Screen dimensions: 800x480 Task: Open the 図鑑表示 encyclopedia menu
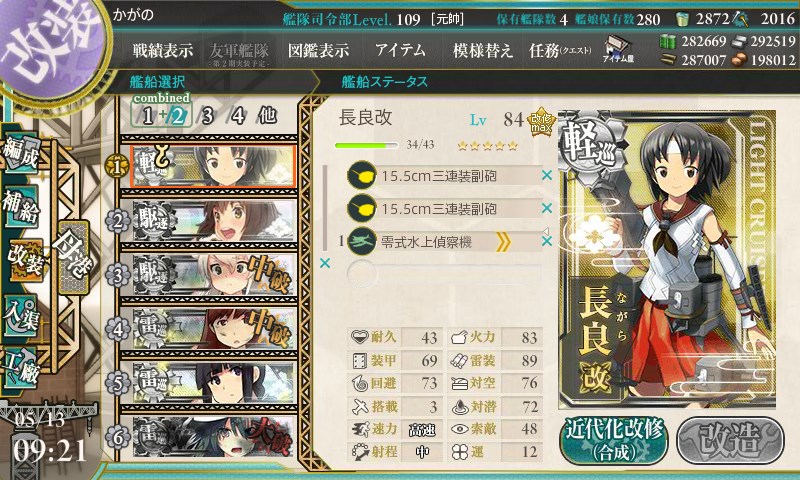click(x=318, y=50)
